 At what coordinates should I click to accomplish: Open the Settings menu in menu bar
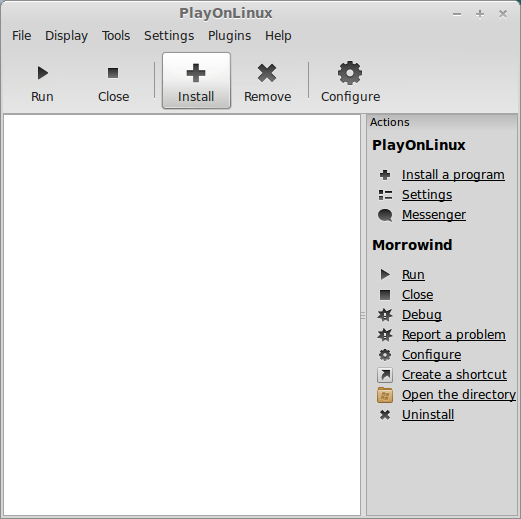click(169, 36)
